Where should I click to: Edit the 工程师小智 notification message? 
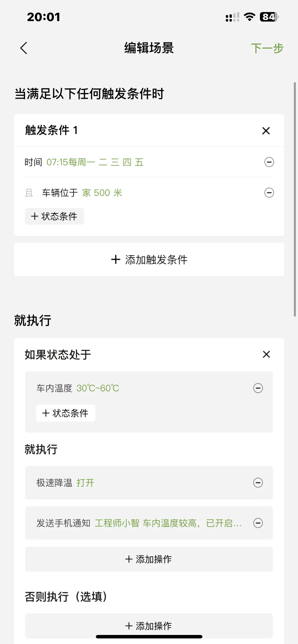168,523
